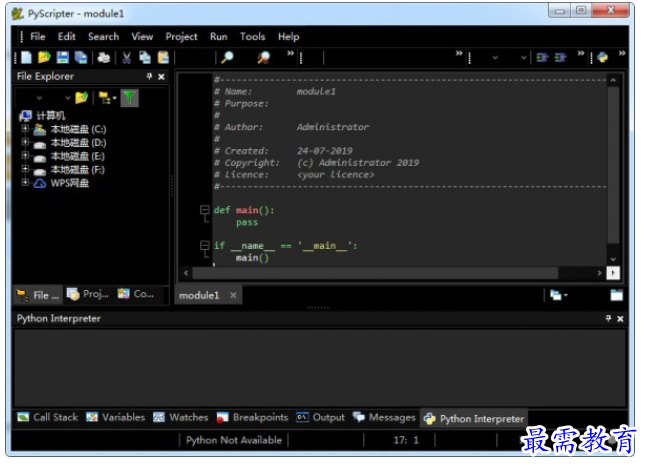Click the Open file folder icon

pyautogui.click(x=44, y=57)
